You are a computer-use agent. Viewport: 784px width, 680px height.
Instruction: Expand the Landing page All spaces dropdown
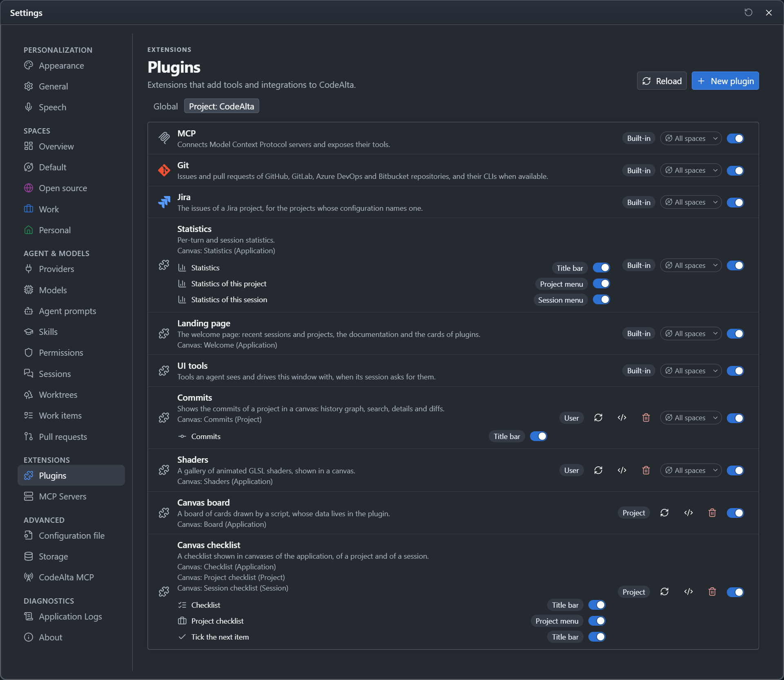tap(690, 334)
